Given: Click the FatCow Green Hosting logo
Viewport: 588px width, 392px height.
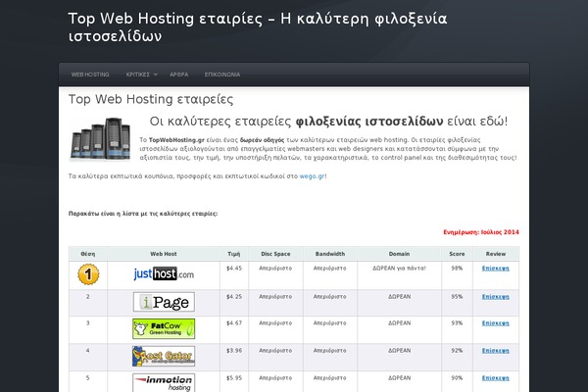Looking at the screenshot, I should click(164, 329).
